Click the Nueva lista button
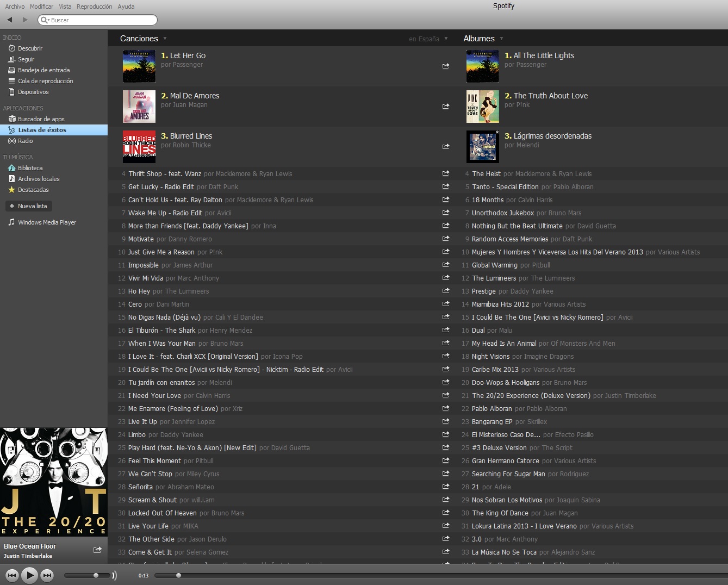This screenshot has height=585, width=728. (28, 206)
